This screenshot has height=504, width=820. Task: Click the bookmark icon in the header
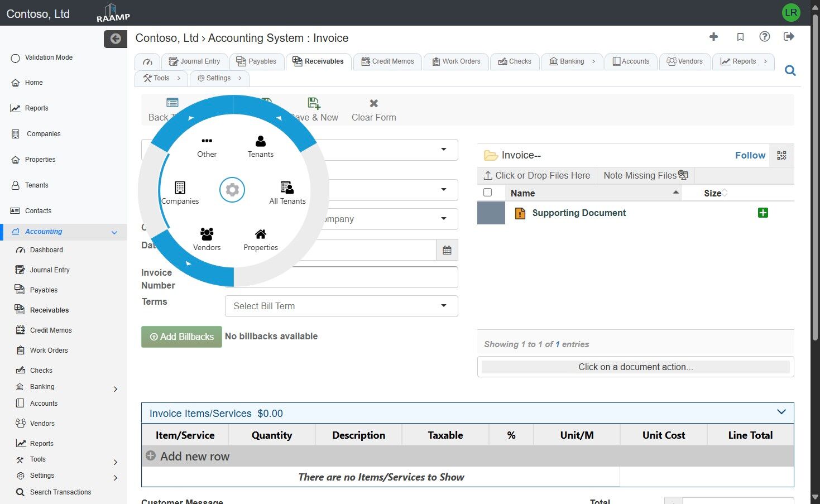click(740, 37)
